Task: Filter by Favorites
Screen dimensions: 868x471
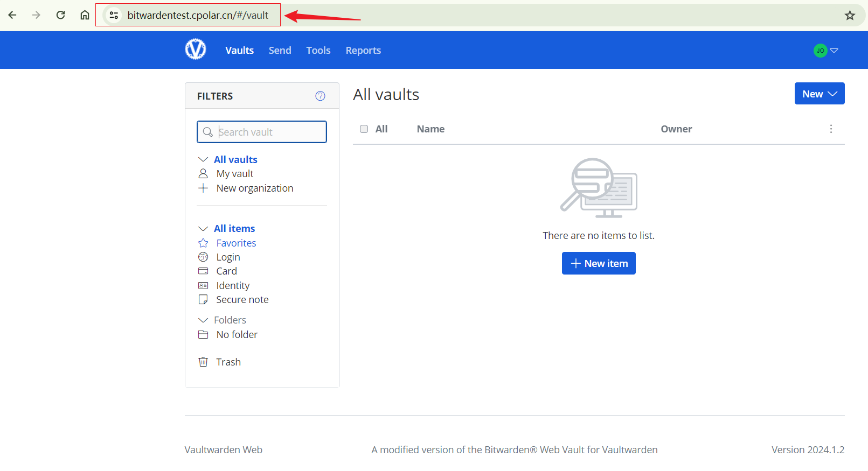Action: coord(236,243)
